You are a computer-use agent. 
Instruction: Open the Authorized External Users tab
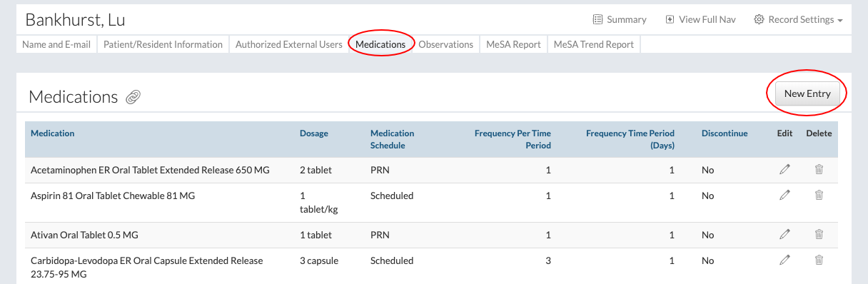289,44
